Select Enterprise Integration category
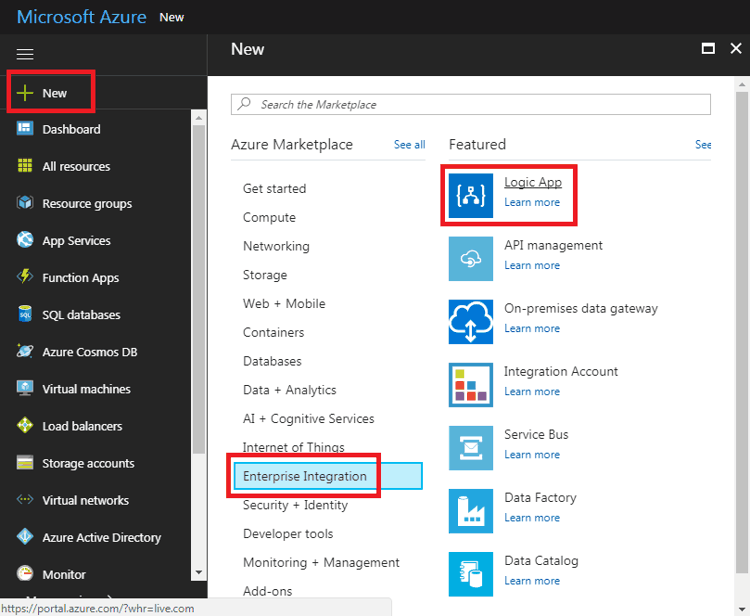Image resolution: width=750 pixels, height=616 pixels. 305,476
